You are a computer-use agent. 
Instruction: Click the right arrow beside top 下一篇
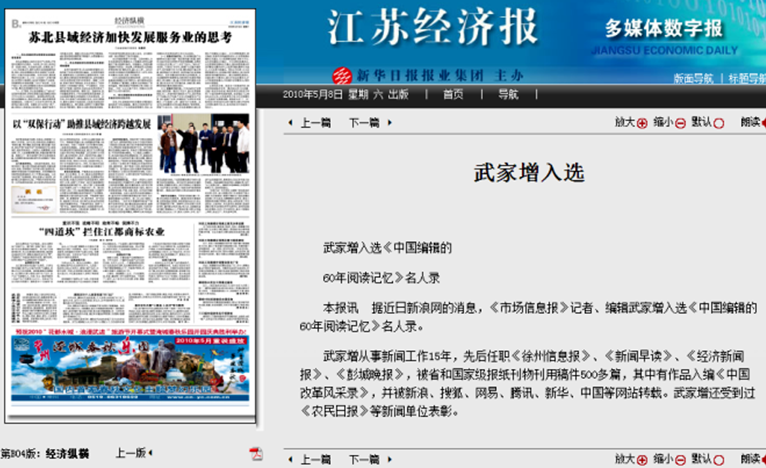click(x=389, y=123)
